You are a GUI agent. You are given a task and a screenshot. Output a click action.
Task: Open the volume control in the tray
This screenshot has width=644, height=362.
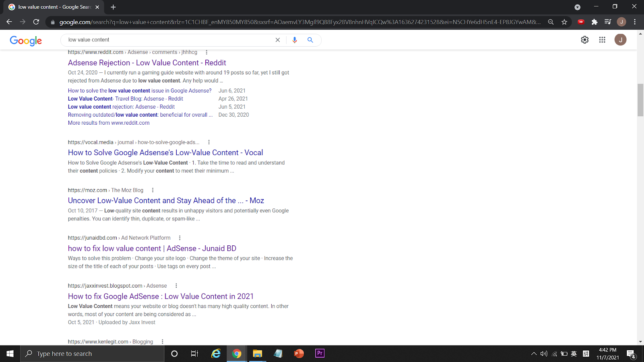(x=544, y=354)
